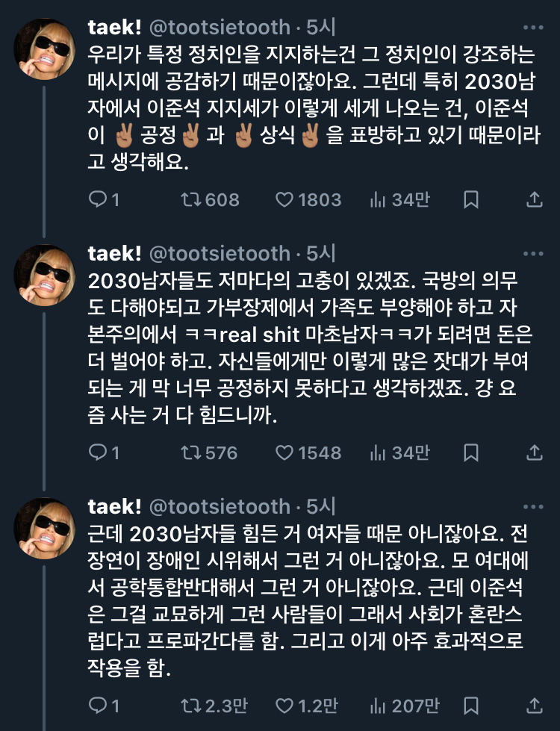Bookmark the first tweet
Viewport: 560px width, 731px height.
point(471,199)
